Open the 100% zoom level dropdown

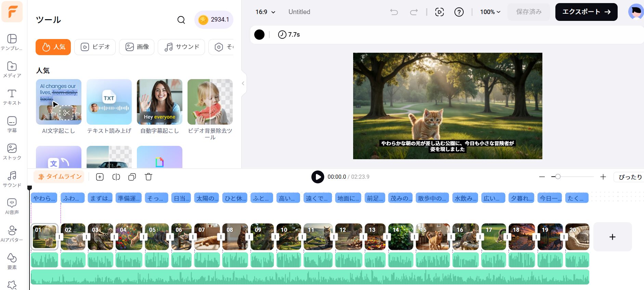point(490,12)
